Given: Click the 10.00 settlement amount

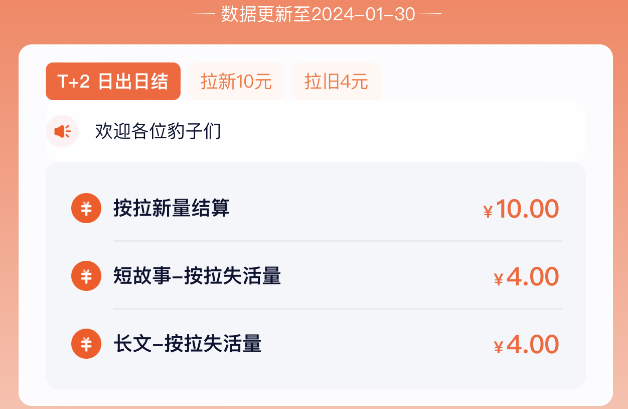Looking at the screenshot, I should pyautogui.click(x=527, y=209).
